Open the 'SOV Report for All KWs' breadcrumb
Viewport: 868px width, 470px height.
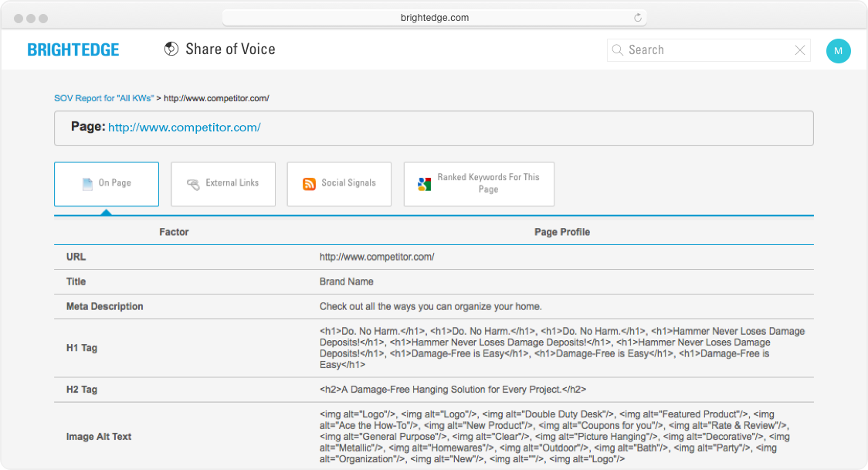point(103,98)
